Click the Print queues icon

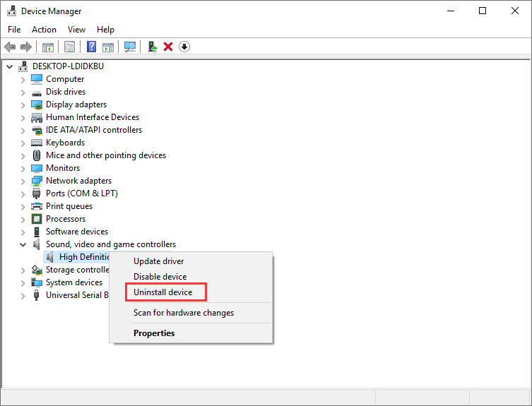click(x=37, y=206)
